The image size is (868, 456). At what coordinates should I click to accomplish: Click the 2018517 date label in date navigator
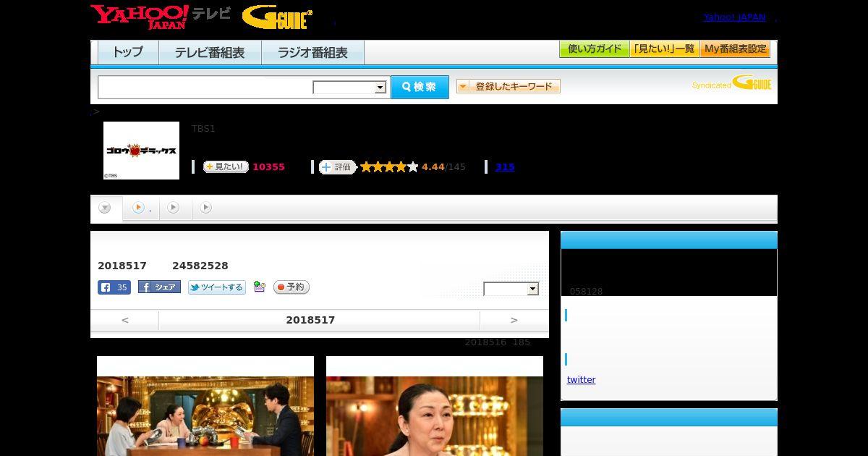coord(310,320)
